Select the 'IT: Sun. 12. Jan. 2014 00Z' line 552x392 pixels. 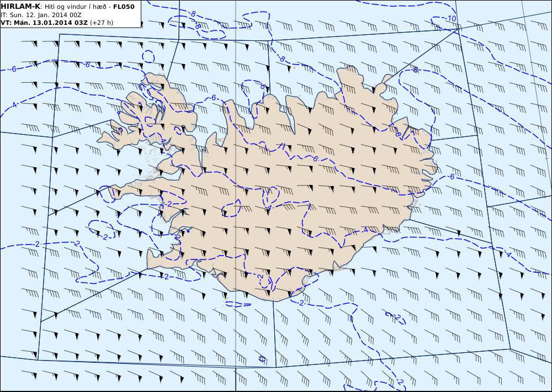pos(41,15)
